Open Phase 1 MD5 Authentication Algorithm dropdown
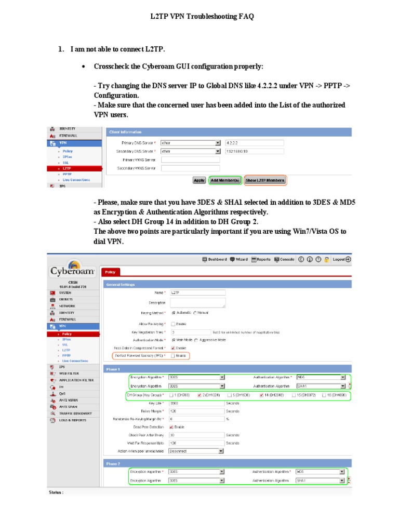The width and height of the screenshot is (399, 532). click(x=321, y=377)
